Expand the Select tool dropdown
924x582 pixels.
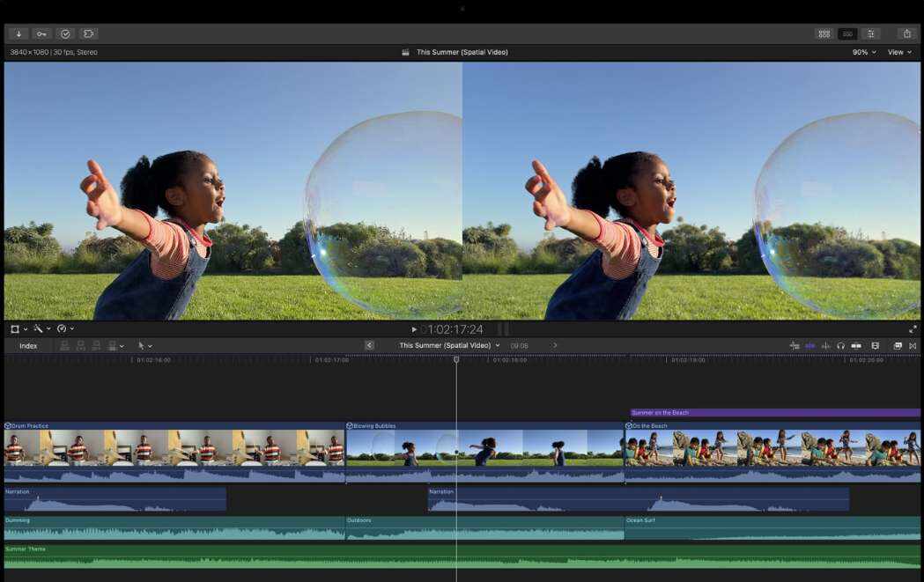coord(144,346)
